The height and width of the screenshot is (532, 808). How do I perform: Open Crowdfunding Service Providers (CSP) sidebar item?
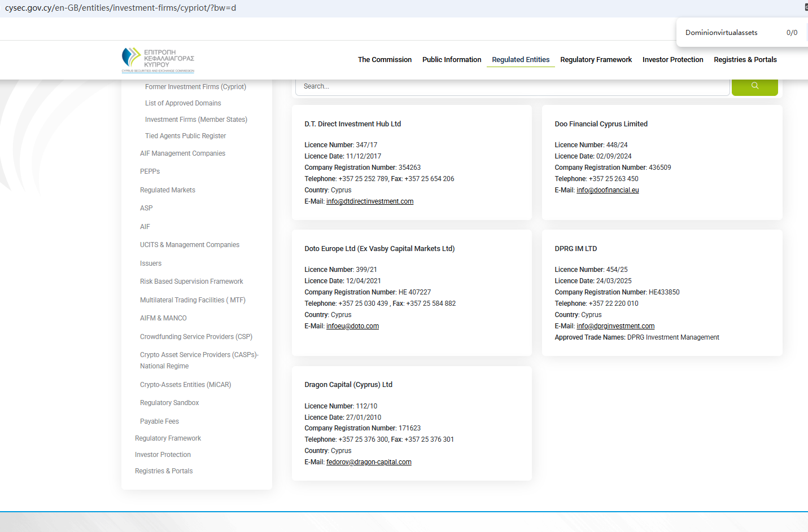click(x=196, y=337)
